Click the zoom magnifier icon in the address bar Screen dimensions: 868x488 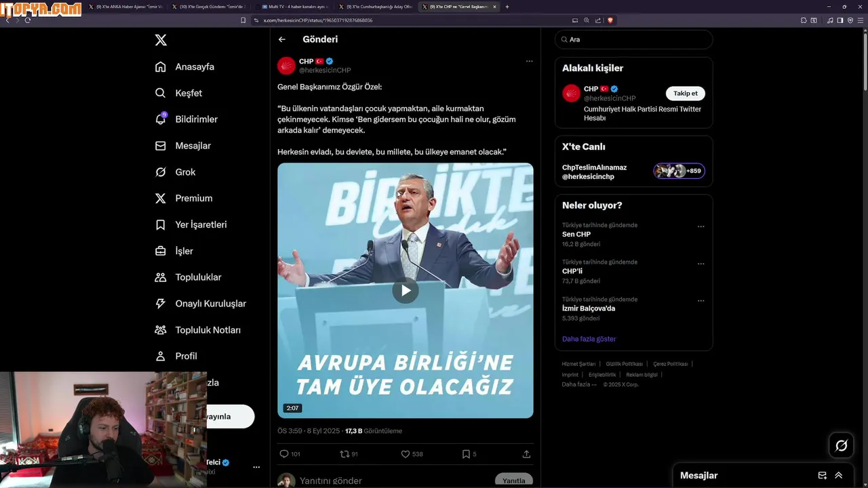point(587,20)
